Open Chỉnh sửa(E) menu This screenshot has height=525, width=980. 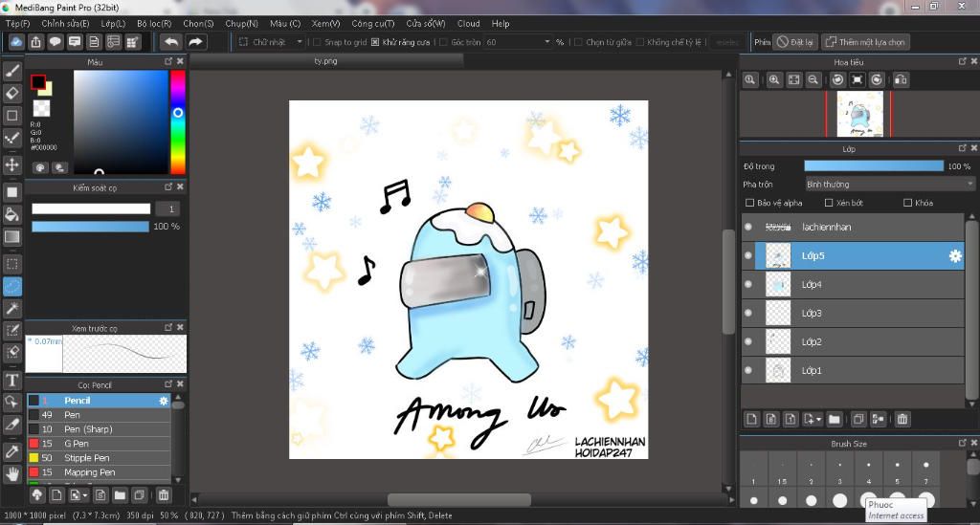click(x=65, y=24)
